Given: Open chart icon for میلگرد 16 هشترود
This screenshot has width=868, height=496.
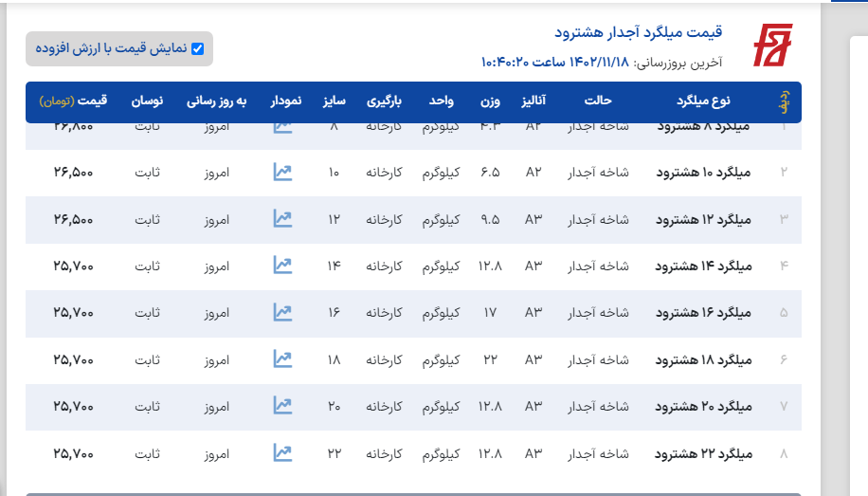Looking at the screenshot, I should tap(282, 312).
